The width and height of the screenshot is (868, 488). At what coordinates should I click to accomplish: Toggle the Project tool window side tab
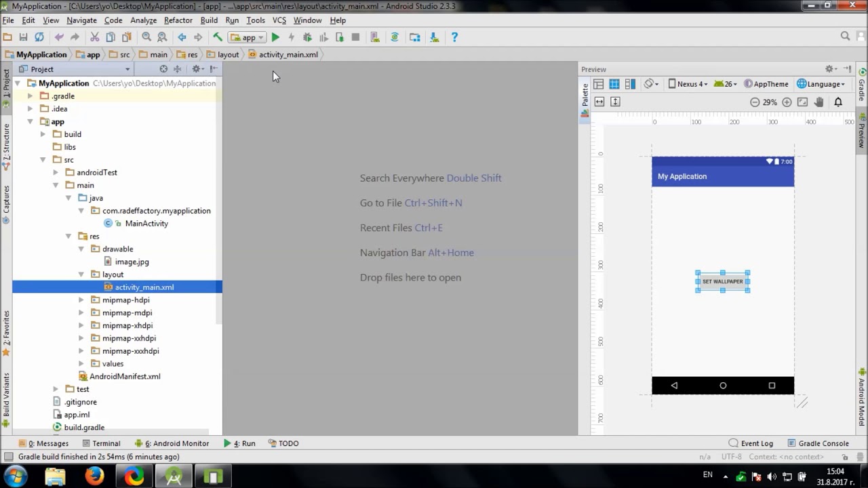pyautogui.click(x=6, y=88)
